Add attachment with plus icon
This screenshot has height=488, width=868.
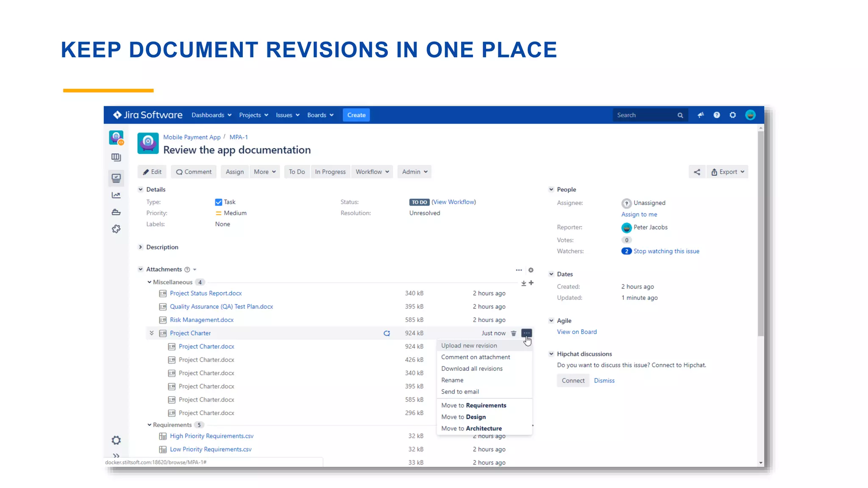[x=531, y=283]
